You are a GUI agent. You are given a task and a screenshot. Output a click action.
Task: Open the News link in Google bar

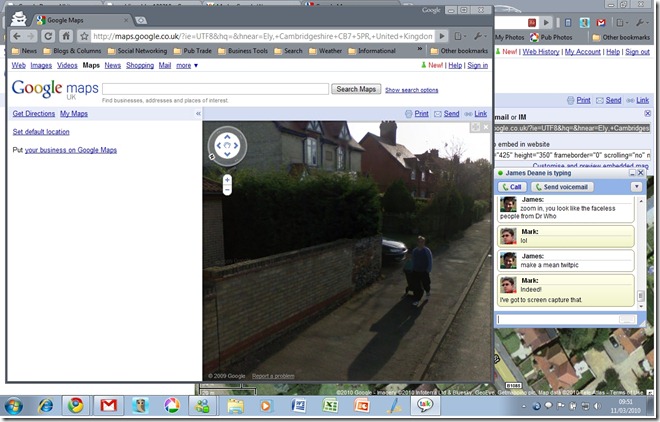click(113, 66)
